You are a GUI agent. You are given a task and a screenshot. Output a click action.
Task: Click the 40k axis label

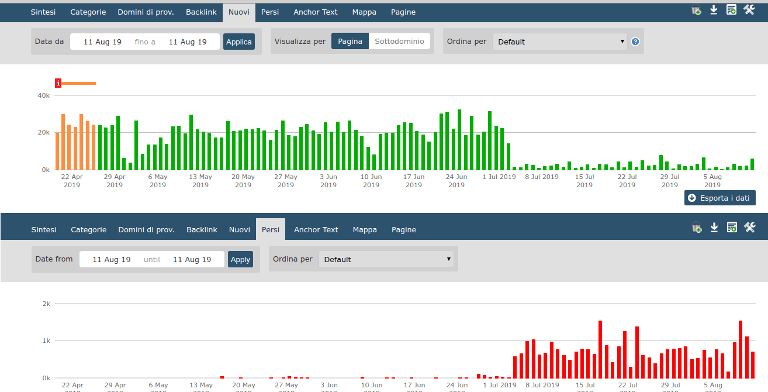coord(44,96)
